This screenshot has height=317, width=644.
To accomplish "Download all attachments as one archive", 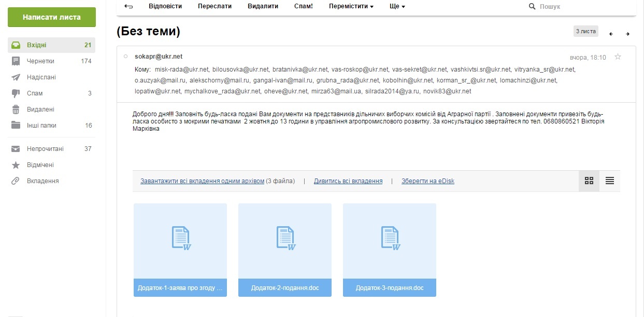I will [x=202, y=181].
